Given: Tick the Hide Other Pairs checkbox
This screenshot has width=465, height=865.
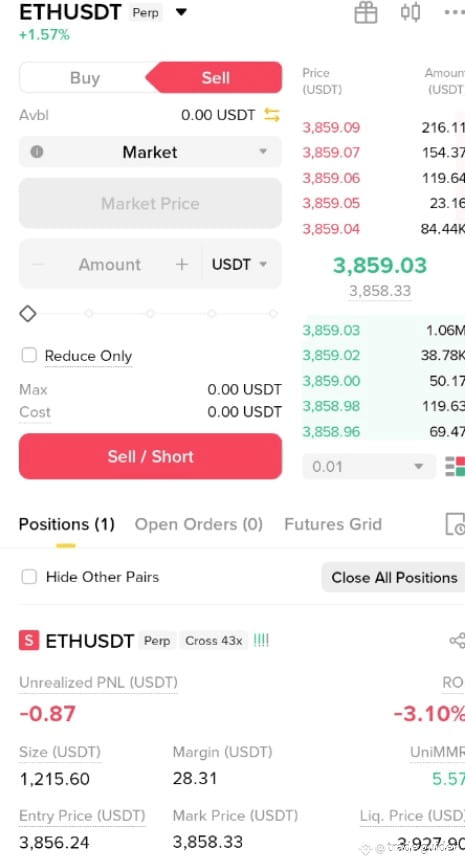Looking at the screenshot, I should [x=29, y=577].
